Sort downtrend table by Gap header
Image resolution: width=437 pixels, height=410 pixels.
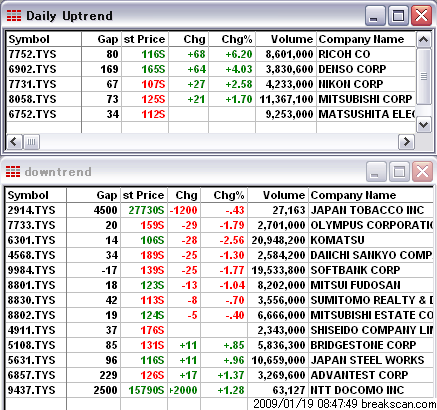click(x=94, y=195)
